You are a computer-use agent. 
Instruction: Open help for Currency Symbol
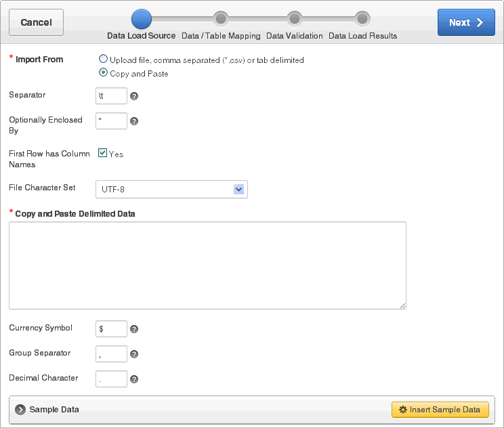coord(134,329)
